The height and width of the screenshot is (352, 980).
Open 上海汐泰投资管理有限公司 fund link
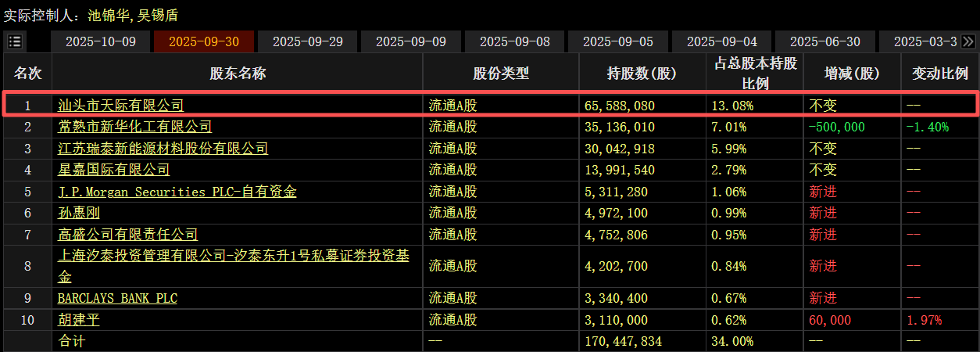[x=234, y=266]
